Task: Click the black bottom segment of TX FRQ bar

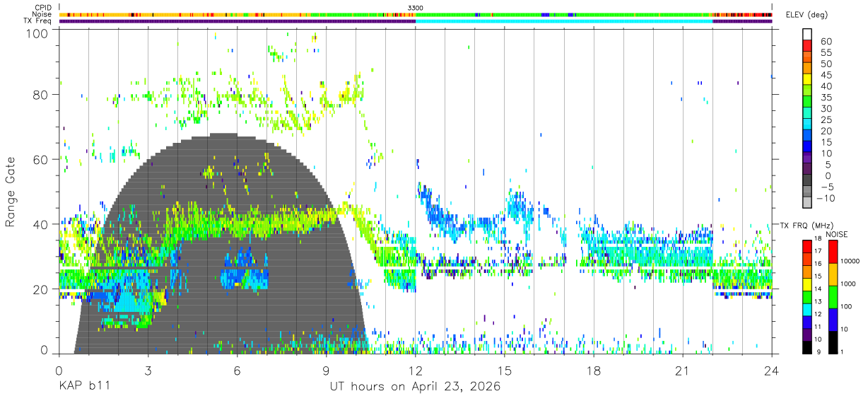Action: [x=807, y=346]
